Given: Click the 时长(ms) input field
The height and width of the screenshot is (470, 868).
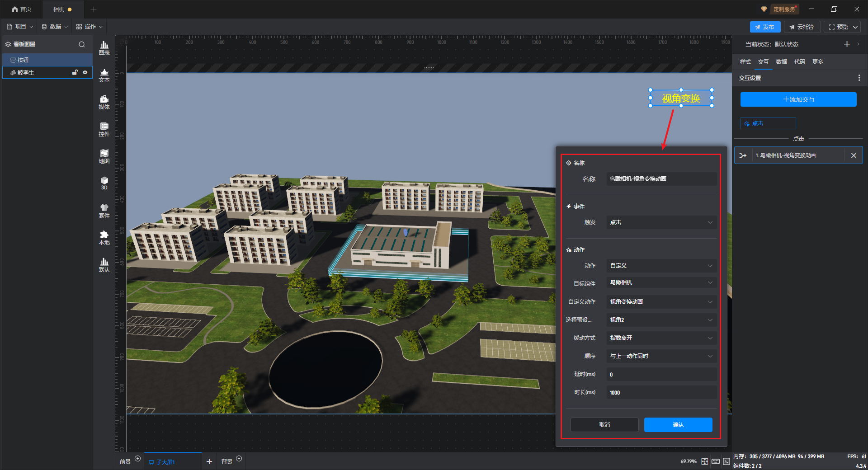Looking at the screenshot, I should click(661, 393).
